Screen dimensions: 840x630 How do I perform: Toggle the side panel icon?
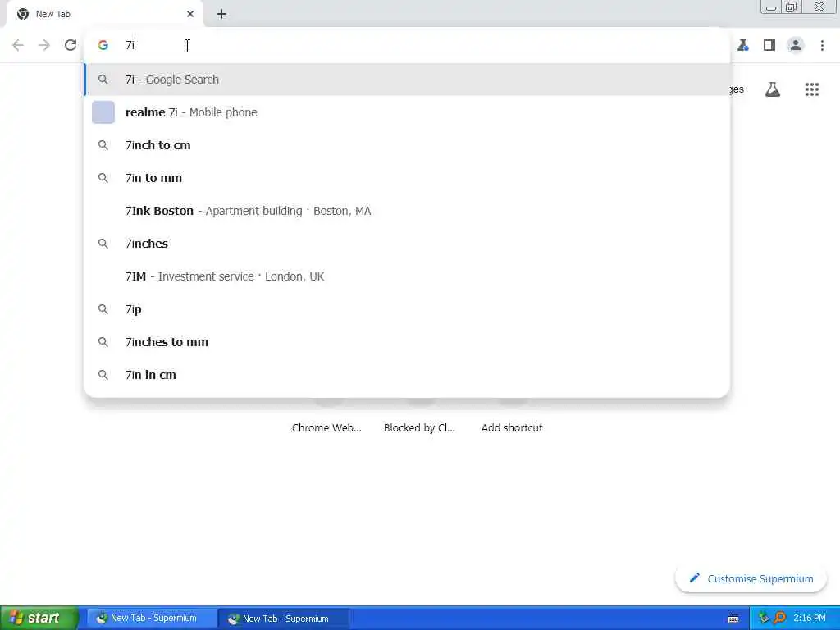coord(769,45)
